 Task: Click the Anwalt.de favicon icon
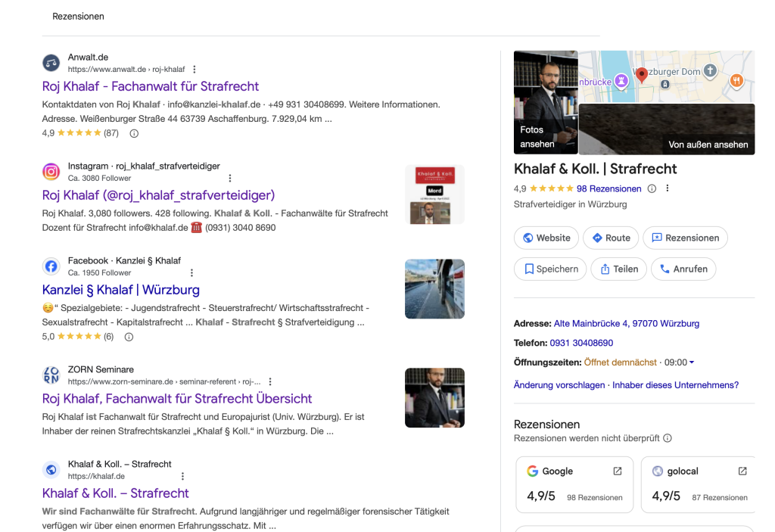click(51, 63)
